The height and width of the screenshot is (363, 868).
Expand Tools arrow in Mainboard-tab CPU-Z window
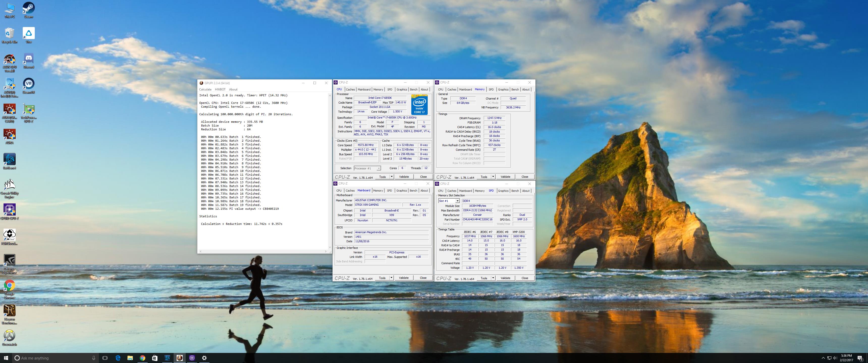(x=391, y=278)
